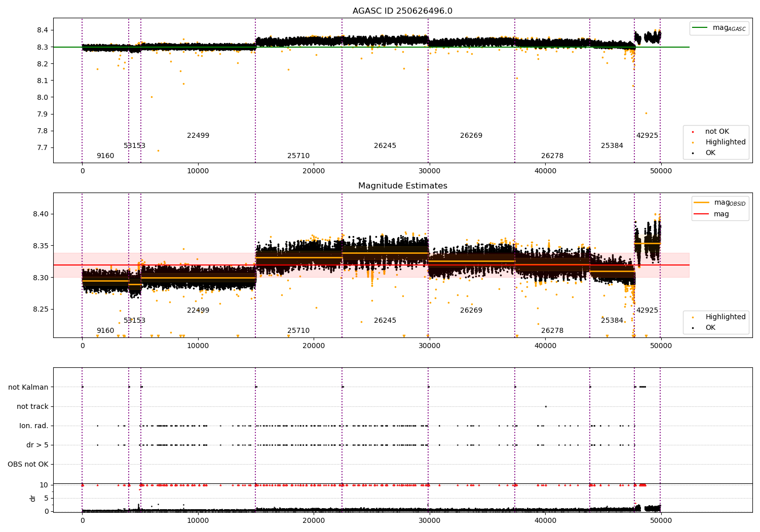Click y-tick 8.4 on top plot
The width and height of the screenshot is (760, 532).
pos(42,30)
